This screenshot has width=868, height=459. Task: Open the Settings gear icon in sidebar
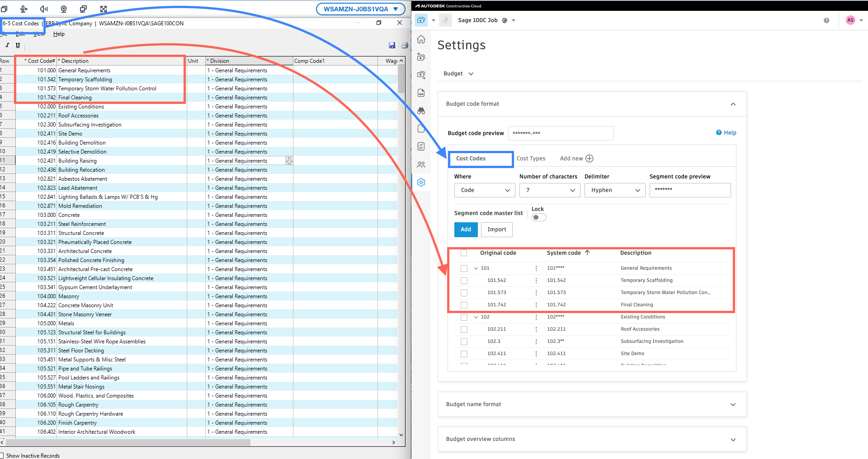421,182
